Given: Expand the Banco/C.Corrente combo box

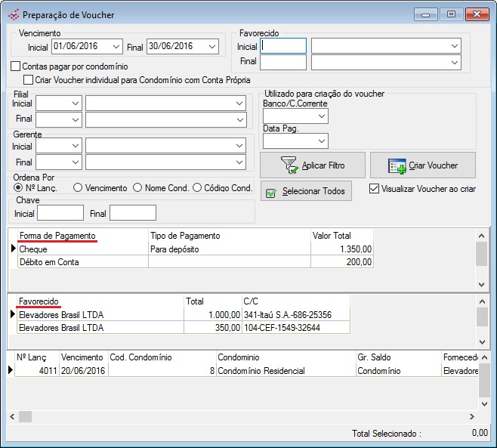Looking at the screenshot, I should point(322,116).
